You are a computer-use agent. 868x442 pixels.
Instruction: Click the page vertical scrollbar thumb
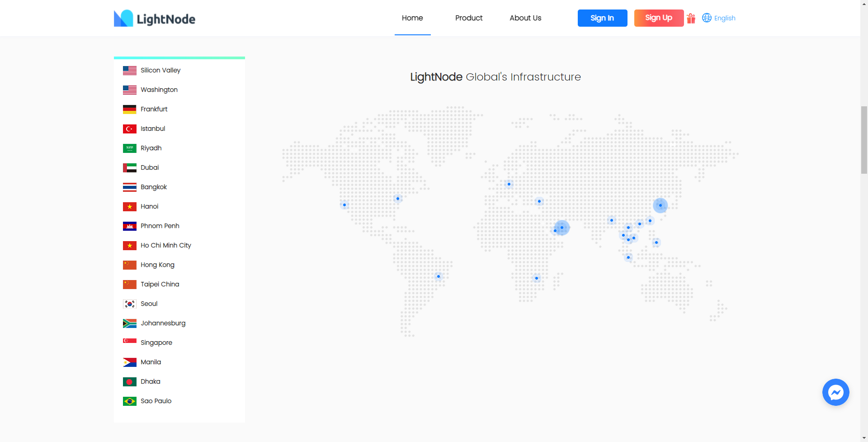click(864, 140)
